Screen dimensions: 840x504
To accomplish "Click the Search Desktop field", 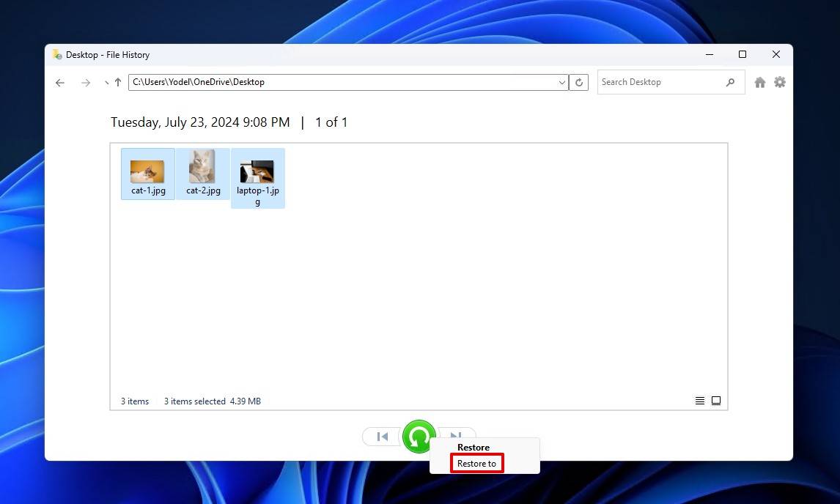I will (x=660, y=83).
